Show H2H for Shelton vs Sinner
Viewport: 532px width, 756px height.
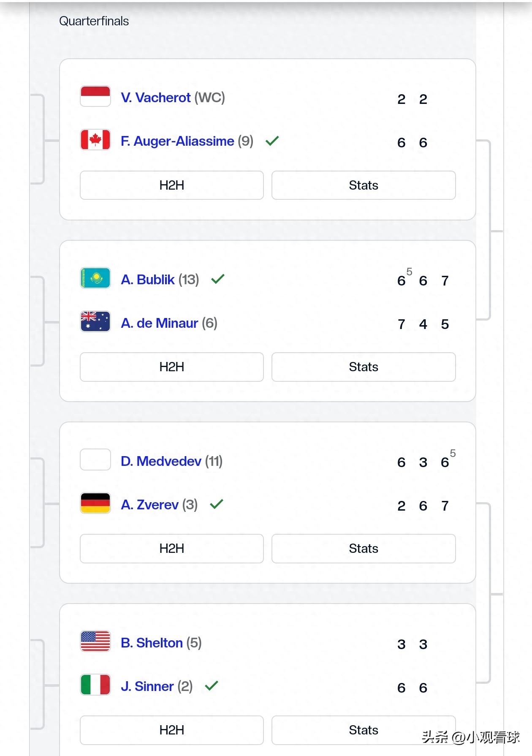(171, 730)
